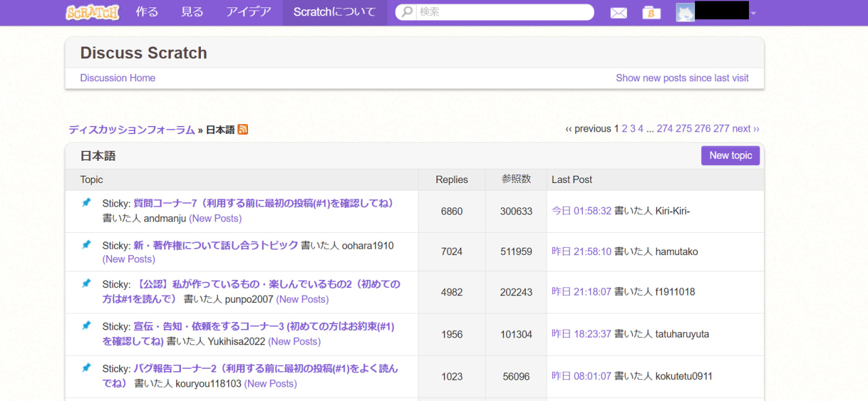868x401 pixels.
Task: Open the Scratchについて menu item
Action: click(x=335, y=12)
